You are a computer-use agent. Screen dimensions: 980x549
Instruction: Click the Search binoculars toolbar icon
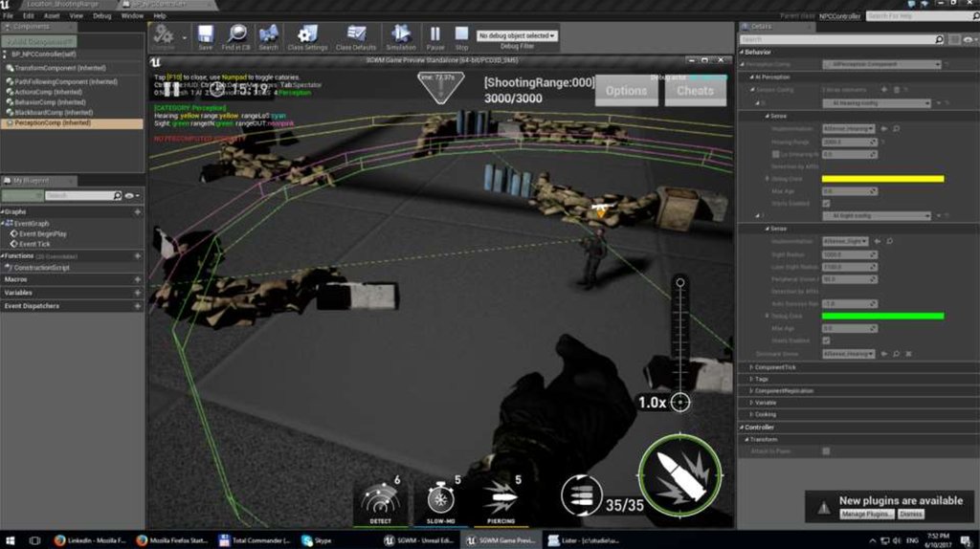[268, 38]
